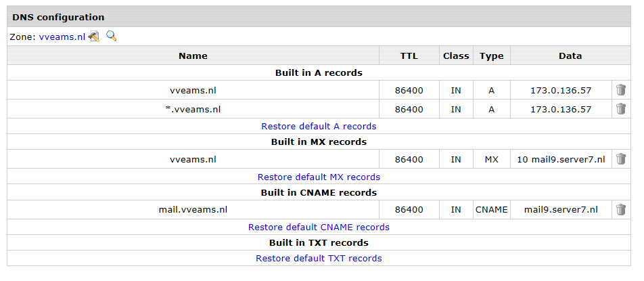Click the Name column header
The image size is (644, 281).
coord(193,56)
